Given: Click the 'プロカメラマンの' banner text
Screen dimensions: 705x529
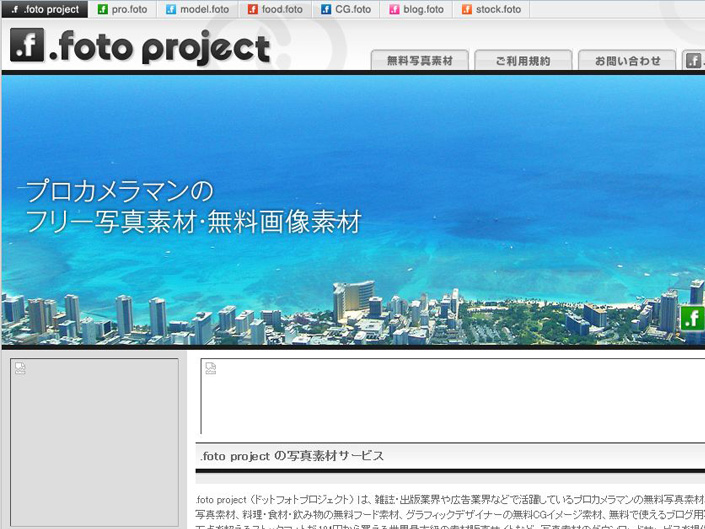Looking at the screenshot, I should tap(119, 191).
